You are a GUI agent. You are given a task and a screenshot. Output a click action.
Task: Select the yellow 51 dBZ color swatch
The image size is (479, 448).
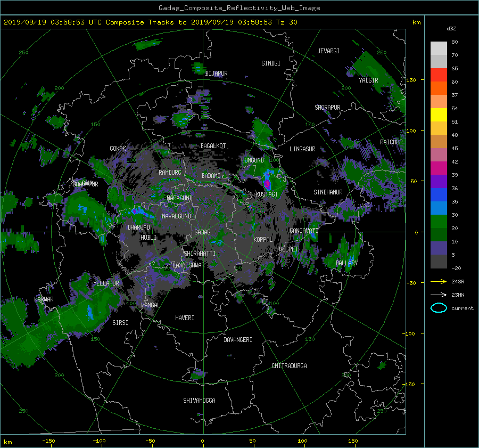click(x=439, y=115)
